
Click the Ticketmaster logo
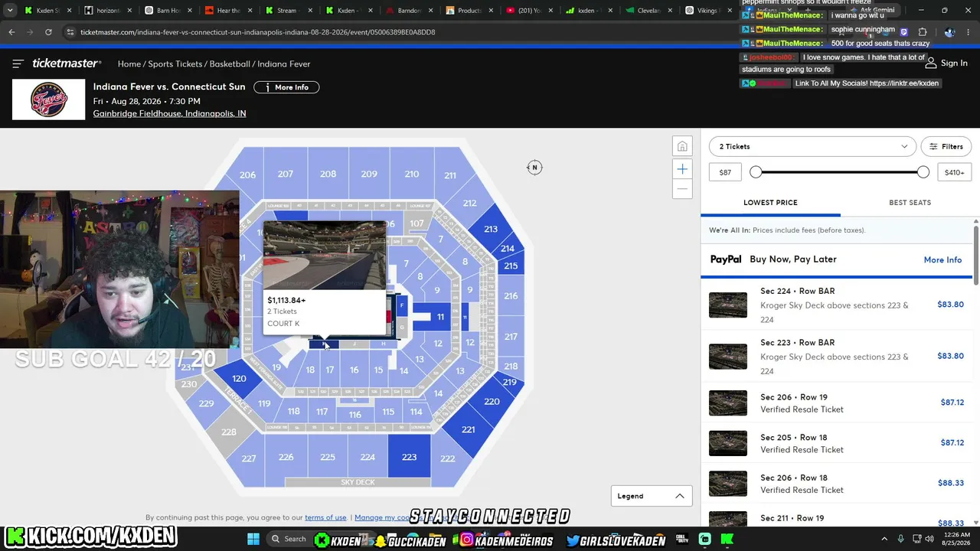pyautogui.click(x=66, y=64)
